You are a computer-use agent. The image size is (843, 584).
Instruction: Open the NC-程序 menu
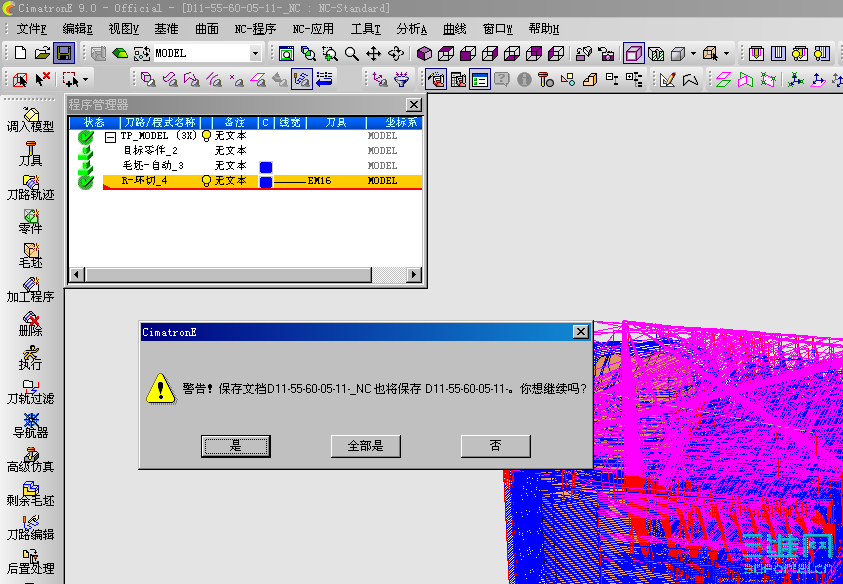(x=255, y=29)
